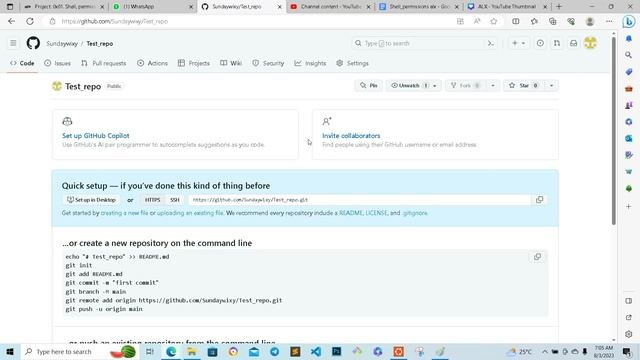Open the Security tab
This screenshot has height=360, width=640.
[x=268, y=63]
